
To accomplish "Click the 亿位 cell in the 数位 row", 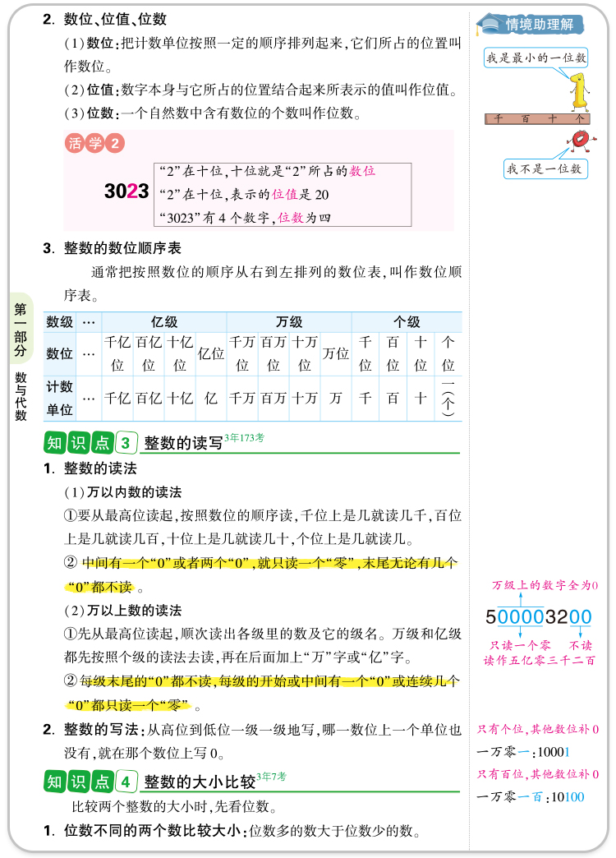I will [x=211, y=353].
